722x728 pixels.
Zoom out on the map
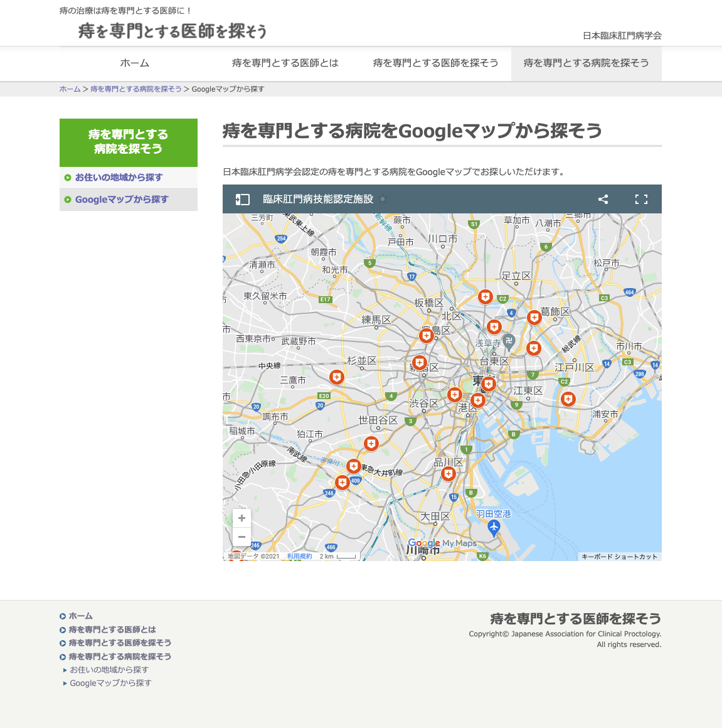(242, 537)
